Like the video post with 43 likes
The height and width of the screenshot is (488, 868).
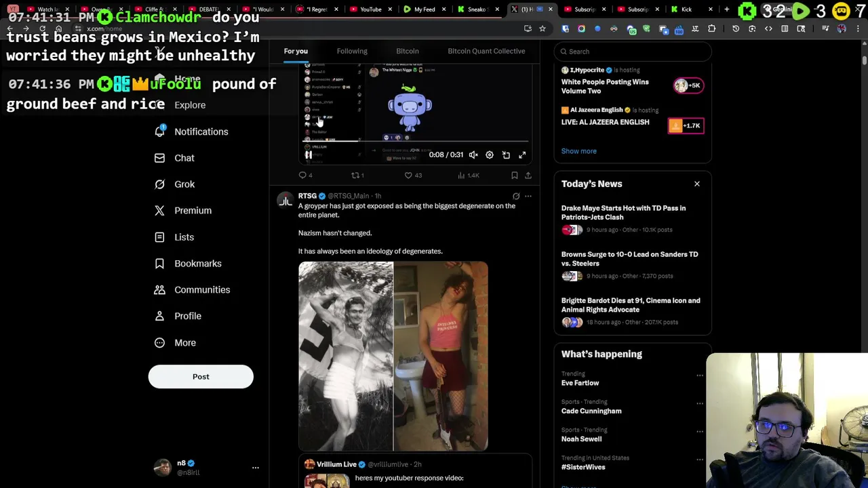point(413,176)
